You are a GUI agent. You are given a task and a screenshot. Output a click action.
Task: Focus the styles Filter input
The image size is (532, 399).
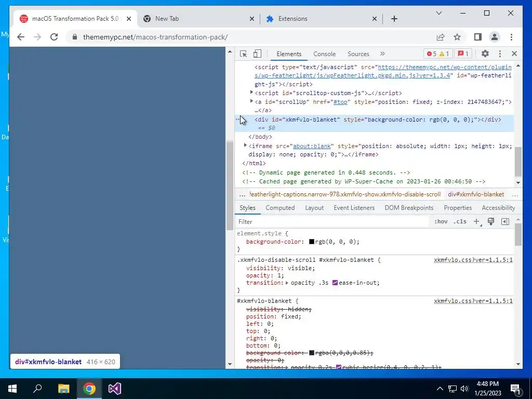click(x=332, y=221)
